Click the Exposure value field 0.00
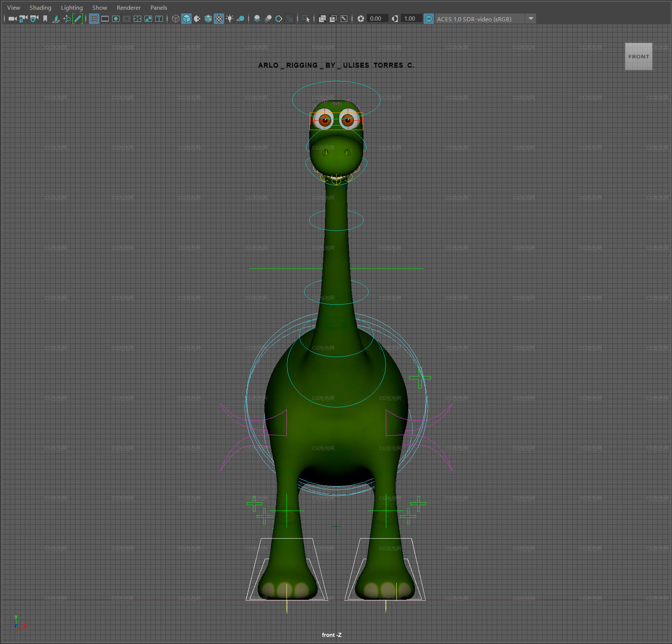 tap(377, 19)
